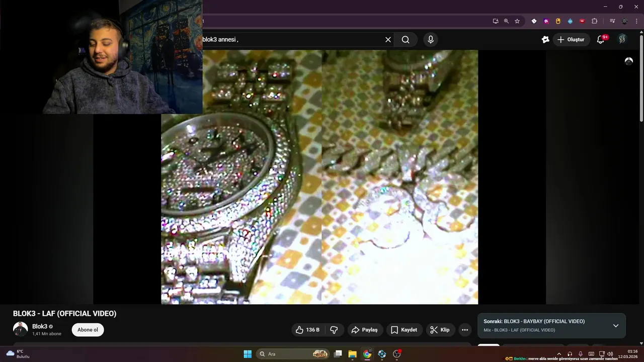The width and height of the screenshot is (644, 362).
Task: Open the red fast-forward browser extension
Action: 582,21
